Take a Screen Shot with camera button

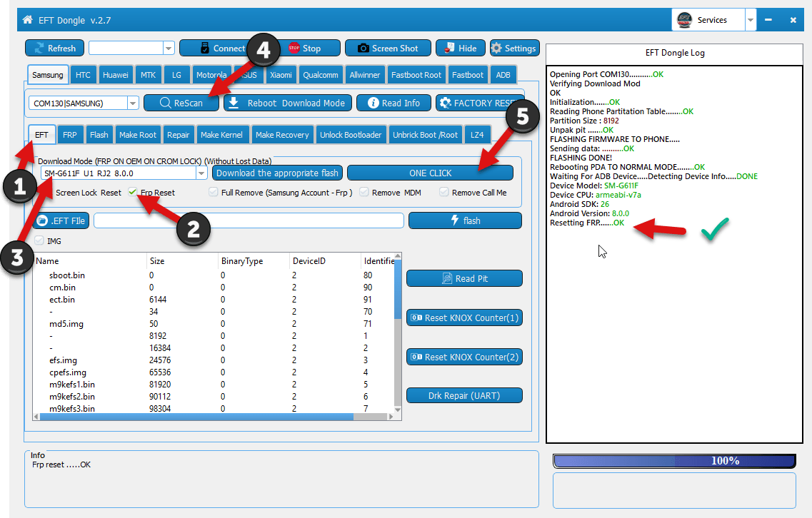(x=388, y=48)
